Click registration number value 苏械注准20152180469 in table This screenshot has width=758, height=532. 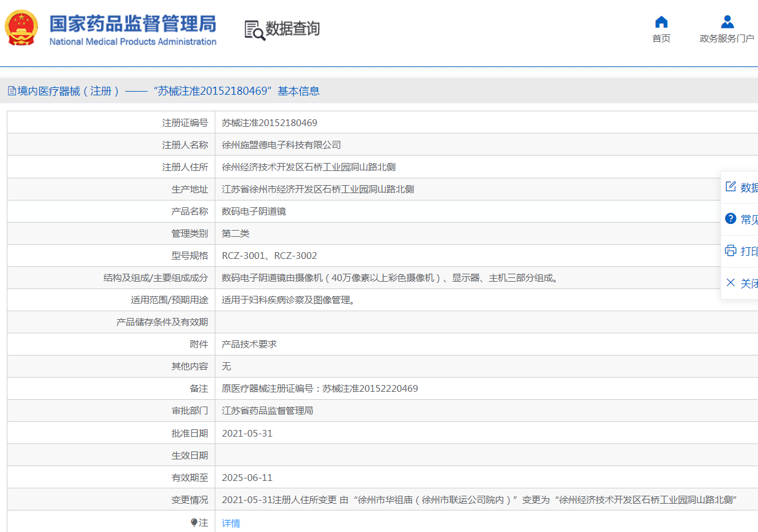[269, 123]
